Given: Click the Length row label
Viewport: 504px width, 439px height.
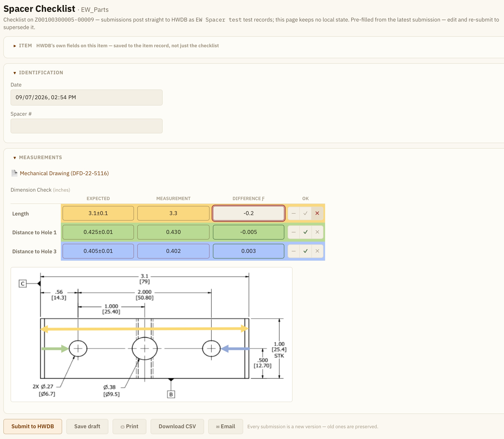Looking at the screenshot, I should tap(20, 214).
